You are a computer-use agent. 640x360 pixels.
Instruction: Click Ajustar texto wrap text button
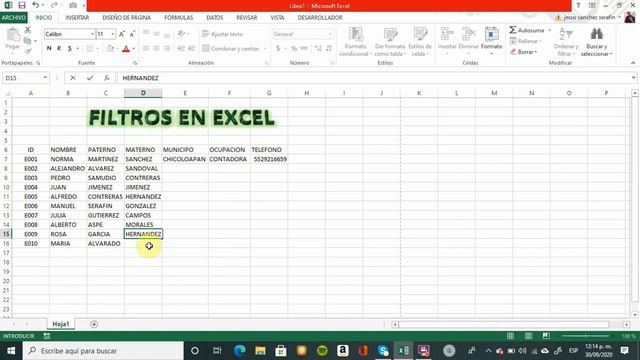click(223, 34)
